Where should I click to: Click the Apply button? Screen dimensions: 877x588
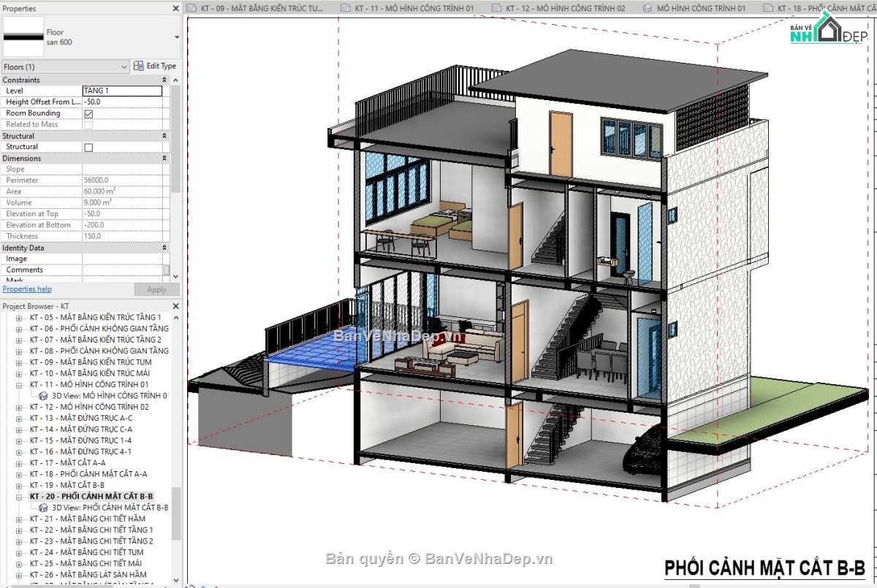coord(156,290)
